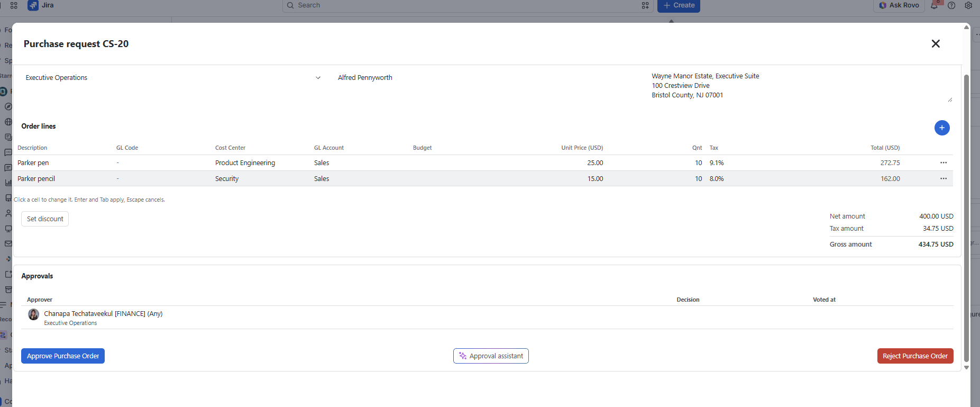This screenshot has width=980, height=407.
Task: Open the help question mark menu
Action: (951, 5)
